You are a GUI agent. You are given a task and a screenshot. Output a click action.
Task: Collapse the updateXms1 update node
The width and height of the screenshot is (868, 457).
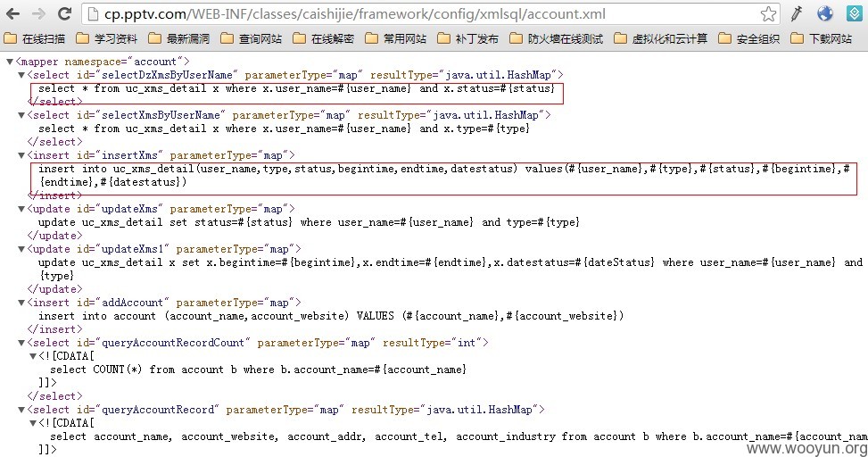point(21,249)
